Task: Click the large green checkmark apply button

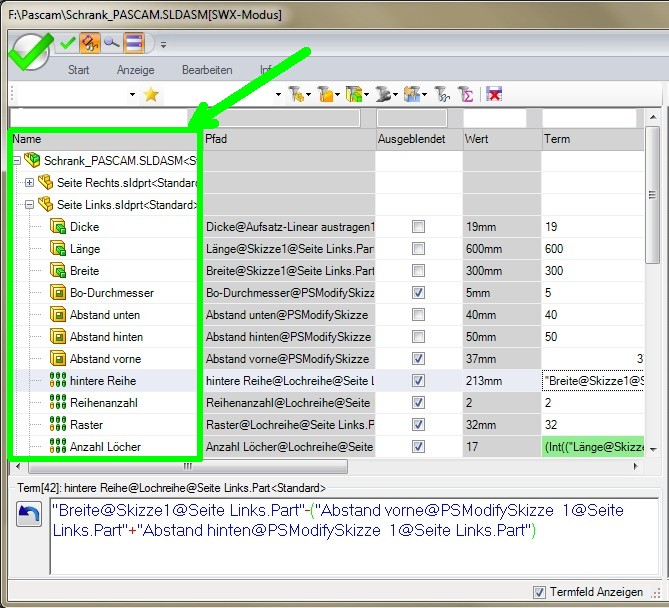Action: click(x=30, y=50)
